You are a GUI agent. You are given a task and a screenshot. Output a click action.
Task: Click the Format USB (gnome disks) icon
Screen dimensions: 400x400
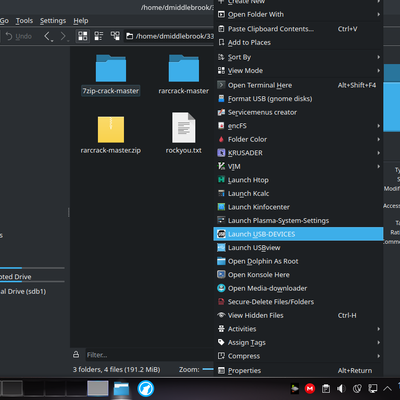(221, 99)
